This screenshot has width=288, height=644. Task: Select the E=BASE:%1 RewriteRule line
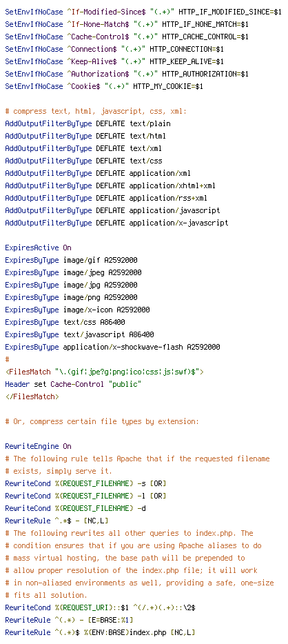pos(69,620)
